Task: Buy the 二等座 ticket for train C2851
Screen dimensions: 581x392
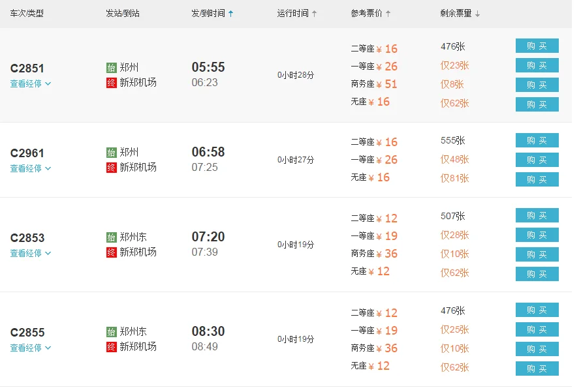Action: coord(537,46)
